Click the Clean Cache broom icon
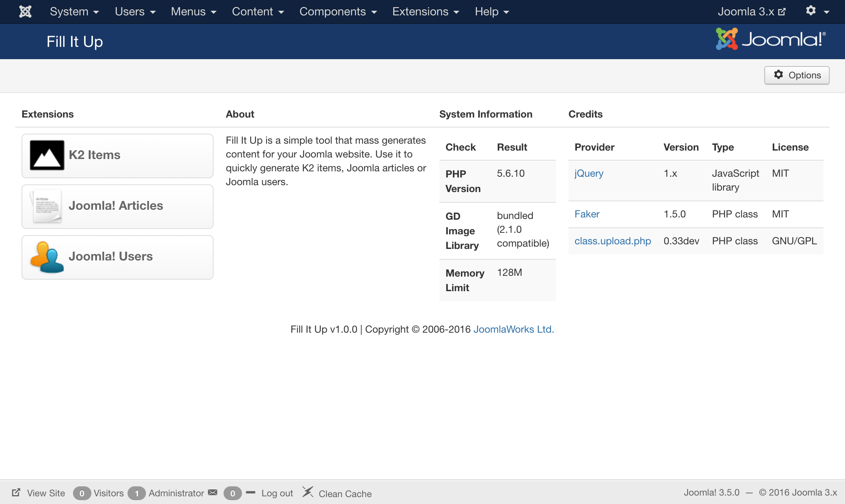 (x=308, y=492)
